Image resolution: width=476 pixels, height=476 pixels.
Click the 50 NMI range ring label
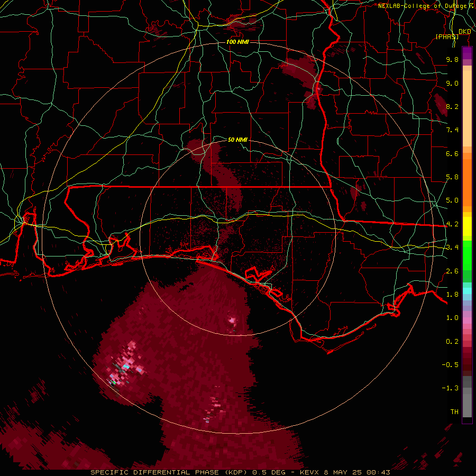tap(237, 140)
